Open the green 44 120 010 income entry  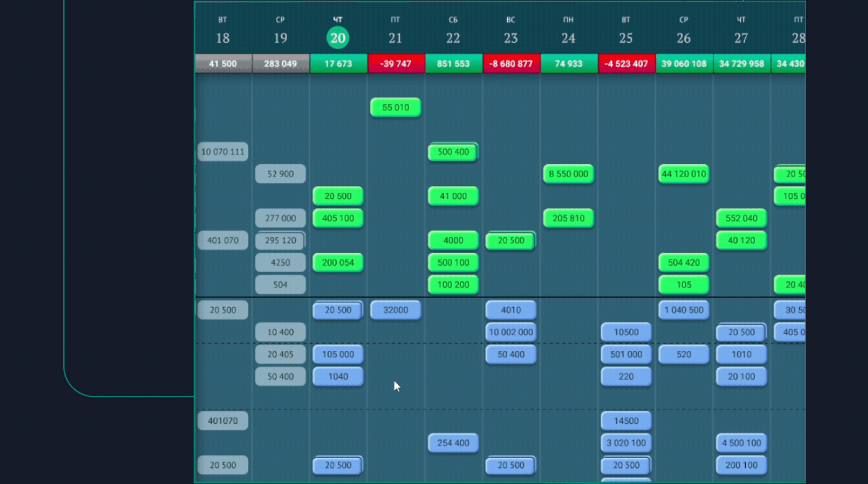click(x=683, y=174)
